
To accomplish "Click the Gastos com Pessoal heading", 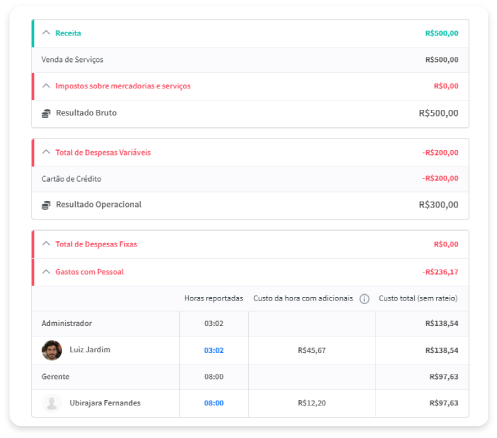I will [89, 272].
